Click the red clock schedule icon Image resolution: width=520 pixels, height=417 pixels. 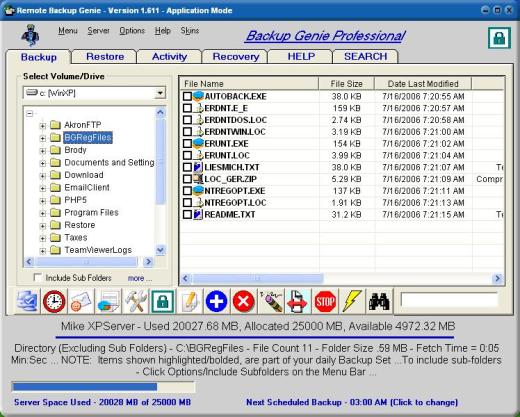point(54,301)
